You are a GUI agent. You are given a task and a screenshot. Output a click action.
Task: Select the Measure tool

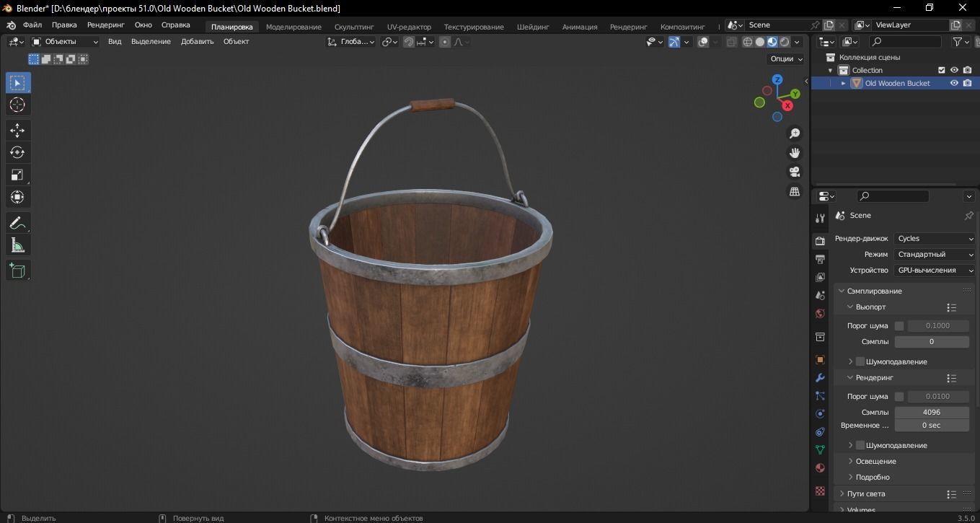18,246
